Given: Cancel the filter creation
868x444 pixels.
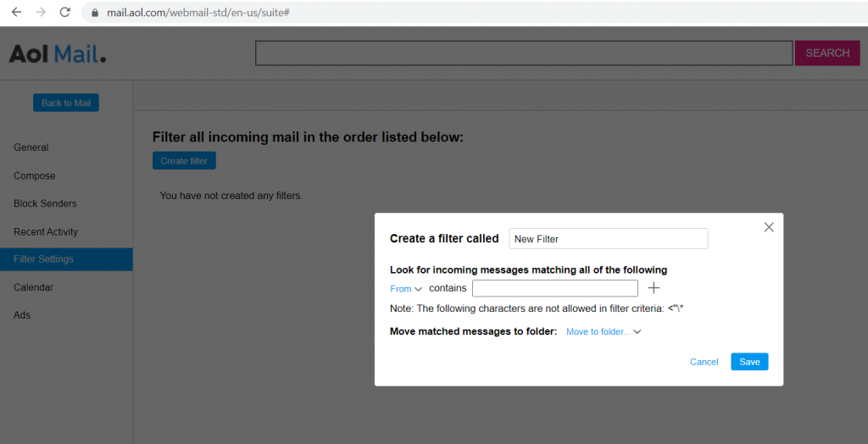Looking at the screenshot, I should 704,362.
